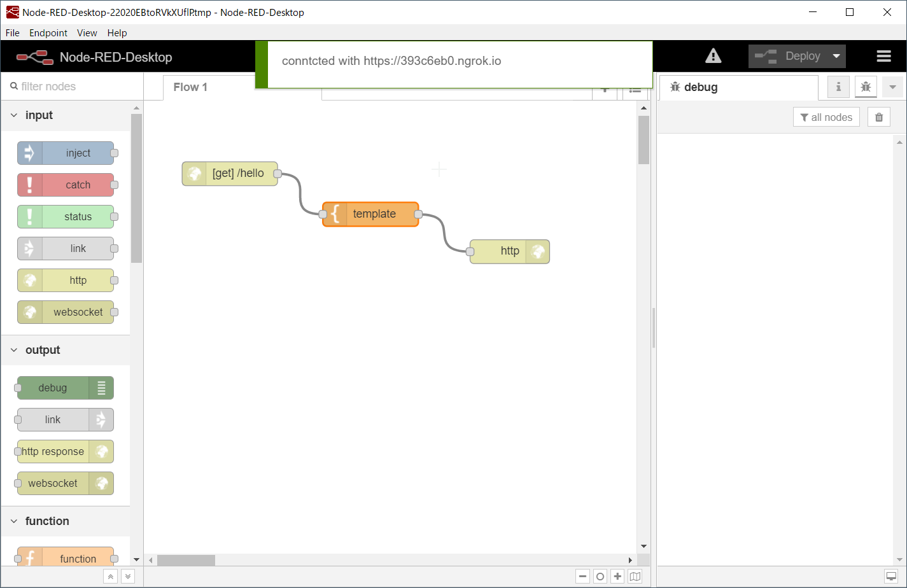Reset canvas zoom level
This screenshot has height=588, width=907.
click(600, 577)
